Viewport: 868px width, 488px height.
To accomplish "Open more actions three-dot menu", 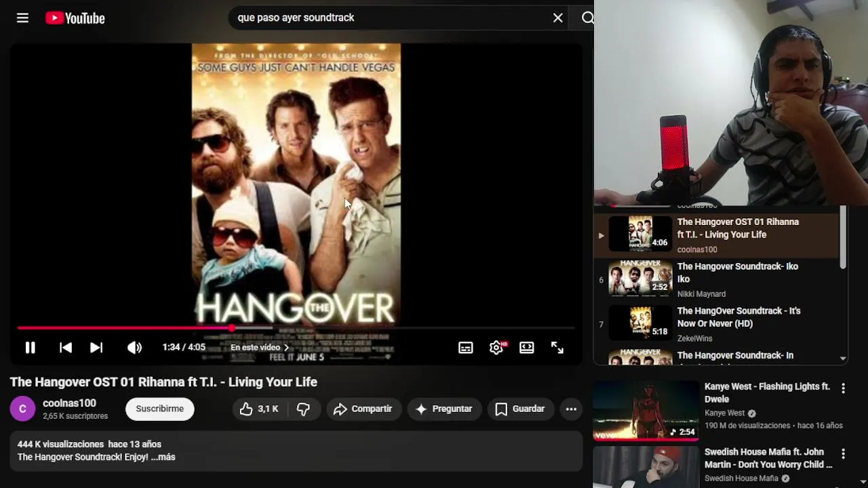I will click(x=571, y=409).
